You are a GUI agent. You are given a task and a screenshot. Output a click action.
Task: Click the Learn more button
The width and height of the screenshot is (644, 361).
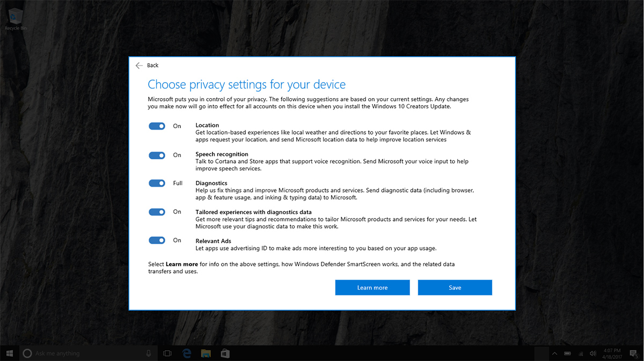point(372,288)
